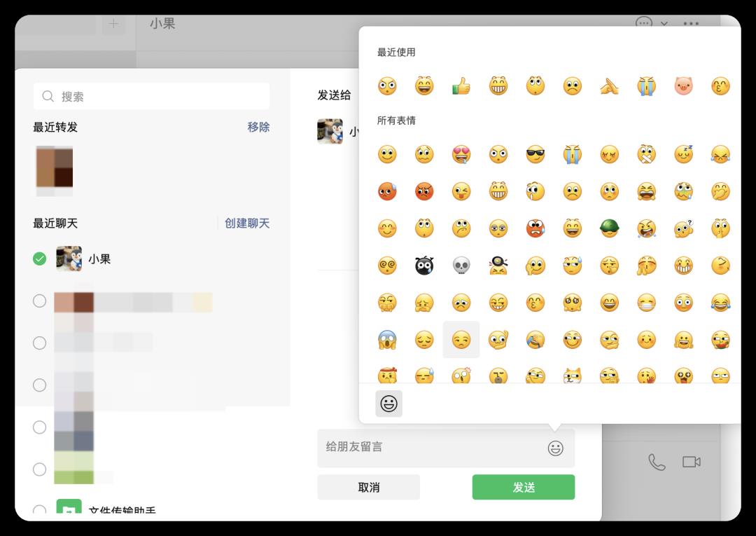
Task: Click the chevron beside the chat bubble icon
Action: 664,24
